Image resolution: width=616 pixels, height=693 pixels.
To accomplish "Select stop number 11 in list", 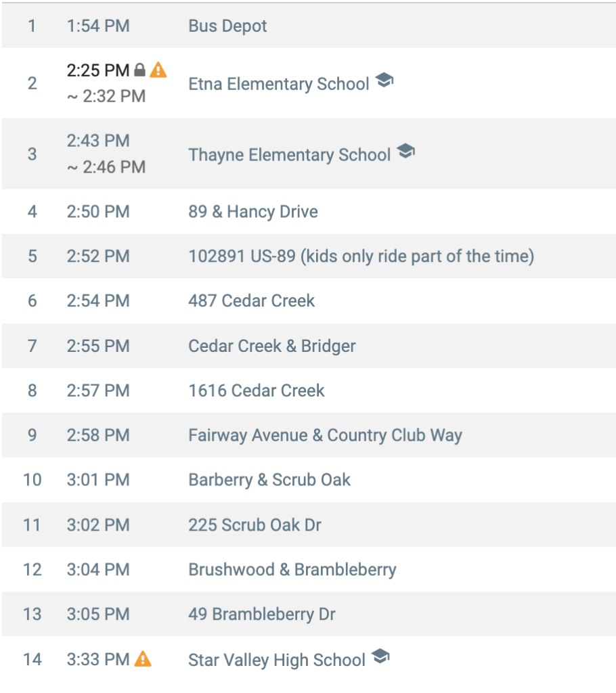I will [32, 525].
